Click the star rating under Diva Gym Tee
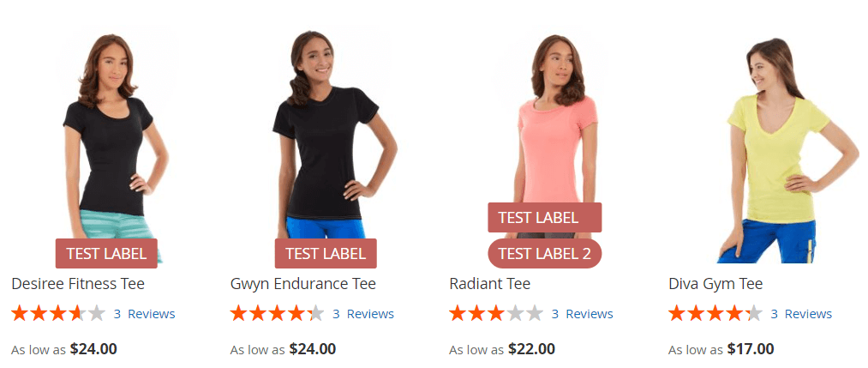The width and height of the screenshot is (868, 368). click(x=715, y=314)
